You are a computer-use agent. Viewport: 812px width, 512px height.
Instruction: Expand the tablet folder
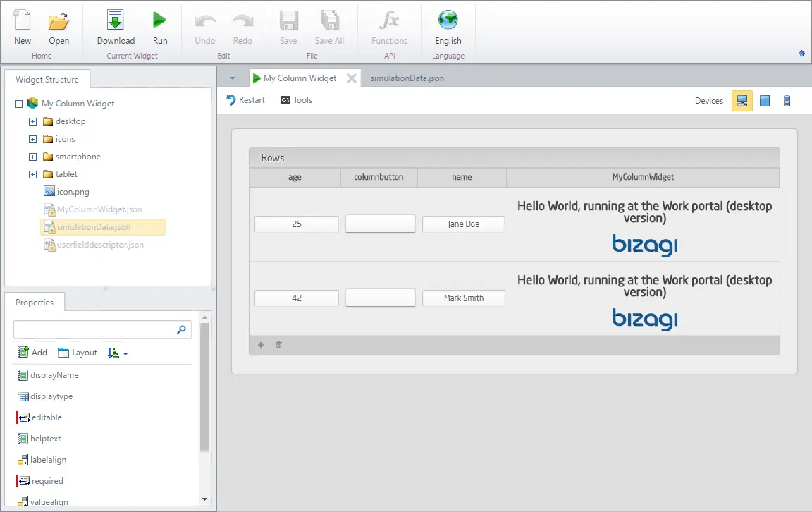(x=32, y=174)
